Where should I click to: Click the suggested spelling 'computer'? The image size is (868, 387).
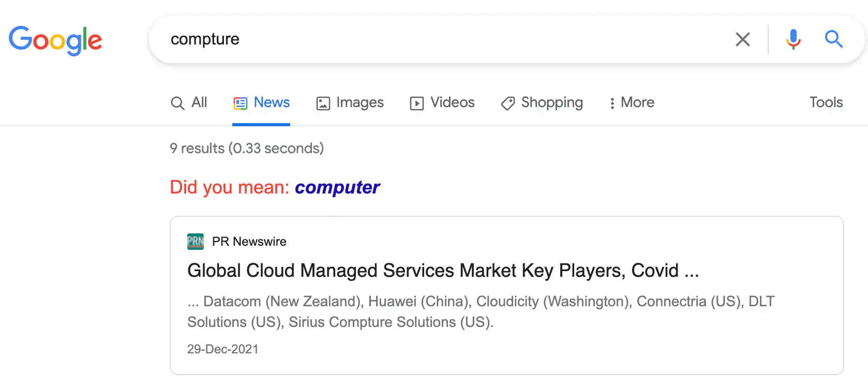click(x=337, y=187)
